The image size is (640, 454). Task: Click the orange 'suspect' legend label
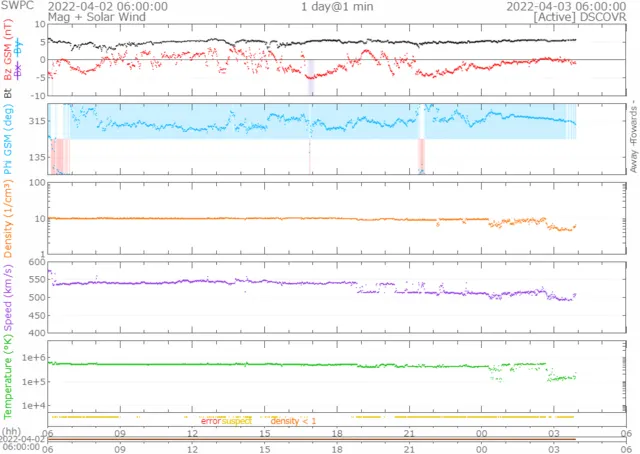pyautogui.click(x=237, y=422)
